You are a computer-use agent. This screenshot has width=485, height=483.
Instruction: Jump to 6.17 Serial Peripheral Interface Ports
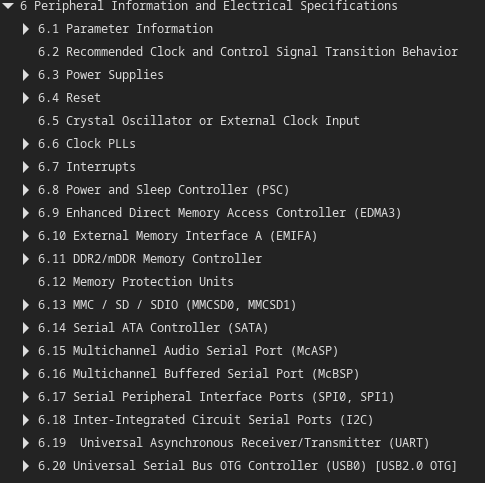216,397
